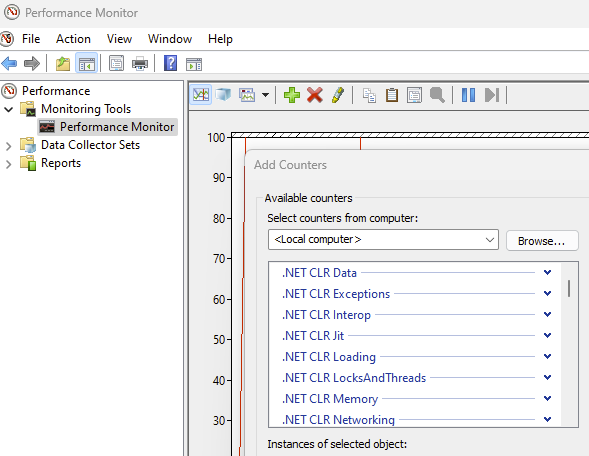
Task: Add a counter with green plus
Action: 292,95
